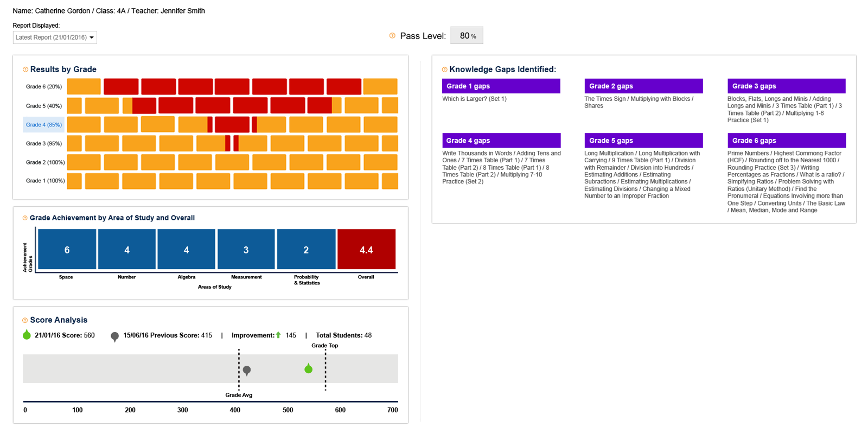Click help icon beside Knowledge Gaps Identified
868x433 pixels.
(444, 69)
